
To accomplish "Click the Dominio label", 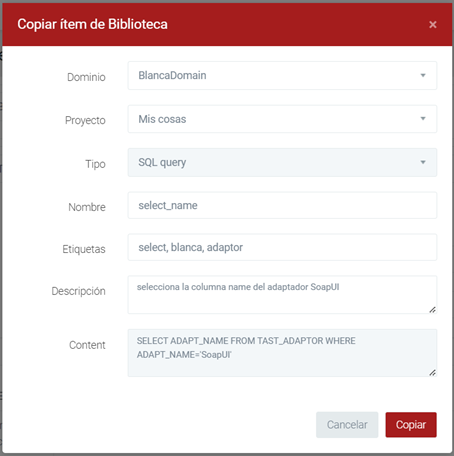I will tap(86, 77).
